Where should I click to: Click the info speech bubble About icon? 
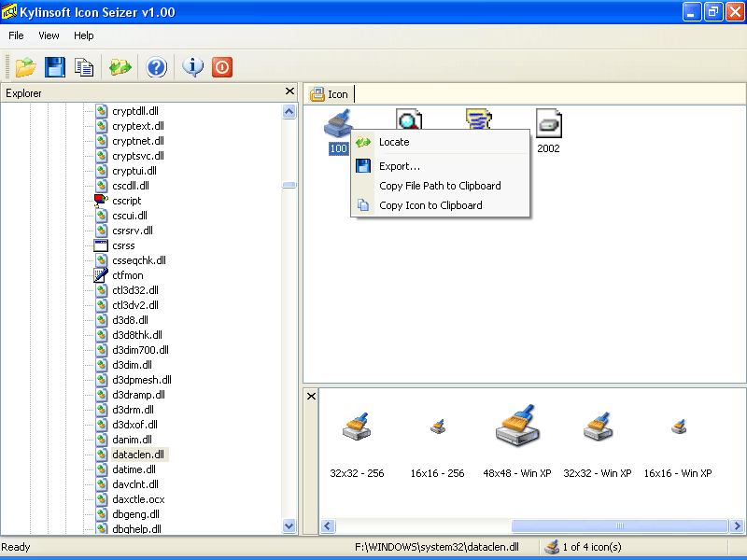[193, 67]
